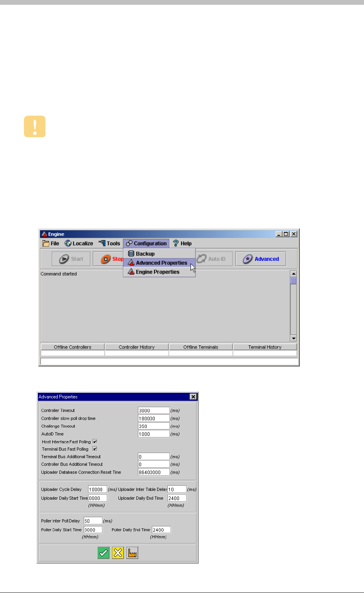Click the log scrollbar down arrow

coord(293,338)
